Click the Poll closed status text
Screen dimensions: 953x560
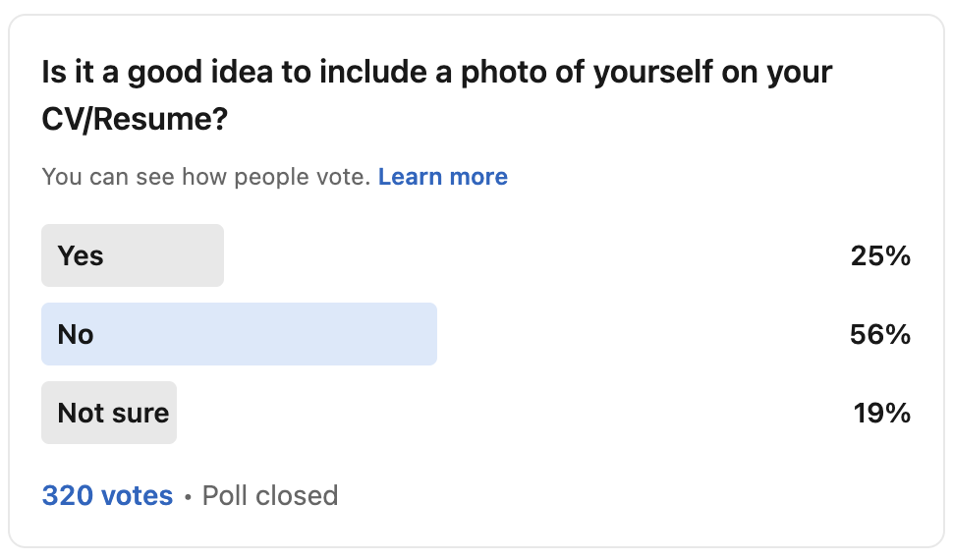[x=270, y=495]
